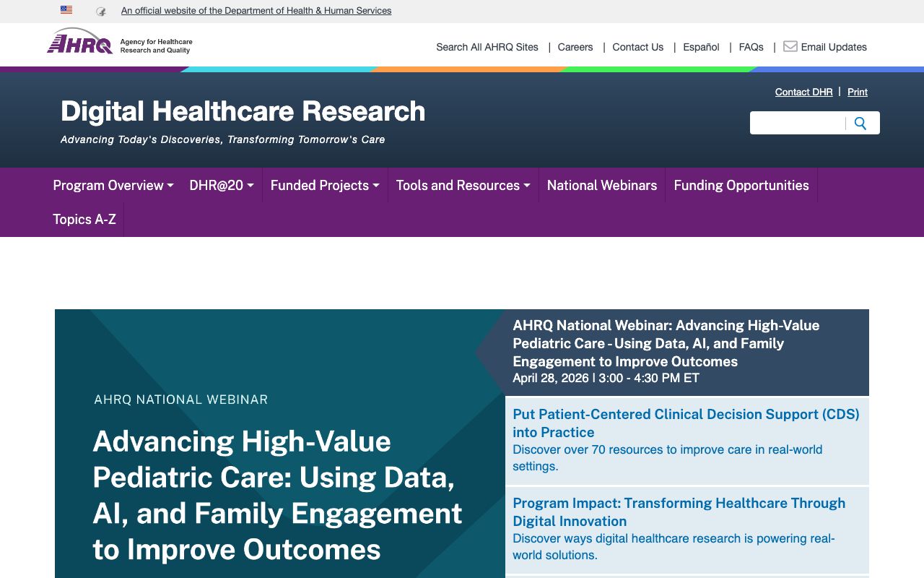Open the Tools and Resources dropdown

(463, 186)
